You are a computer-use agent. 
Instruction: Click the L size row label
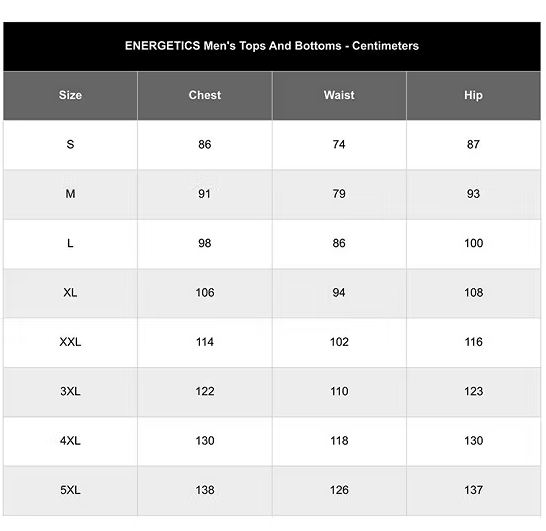(70, 243)
